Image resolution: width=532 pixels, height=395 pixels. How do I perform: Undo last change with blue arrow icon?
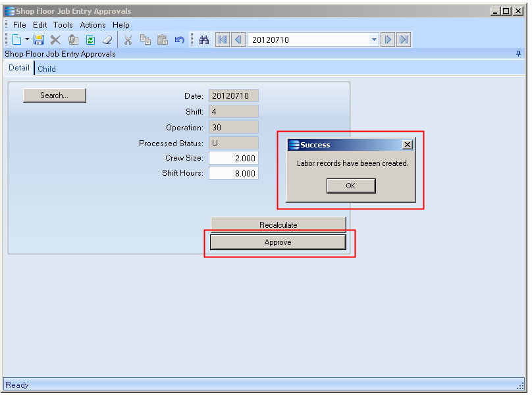[x=180, y=39]
